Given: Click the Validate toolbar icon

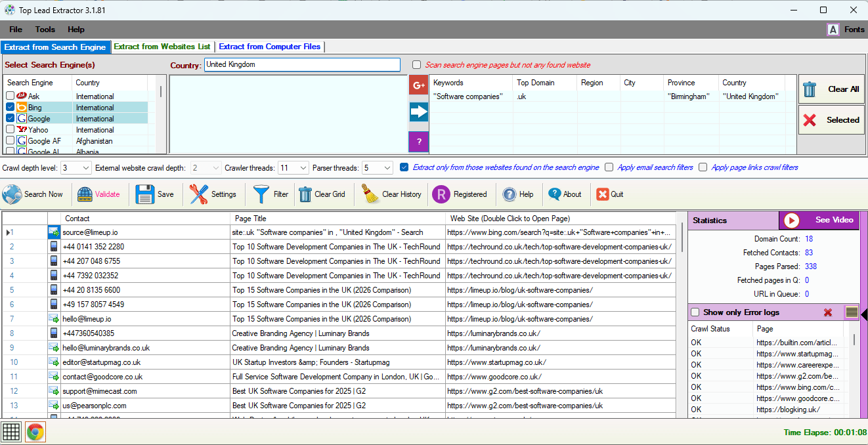Looking at the screenshot, I should click(x=85, y=194).
